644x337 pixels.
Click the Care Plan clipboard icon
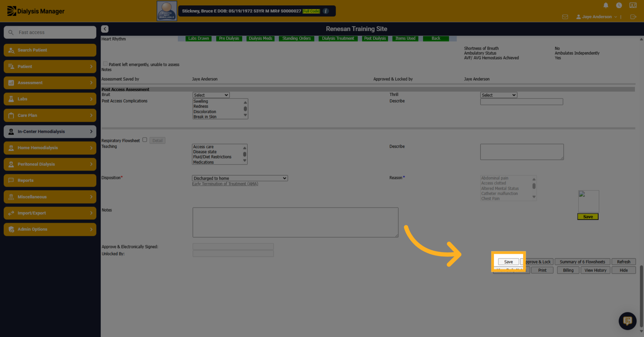11,115
